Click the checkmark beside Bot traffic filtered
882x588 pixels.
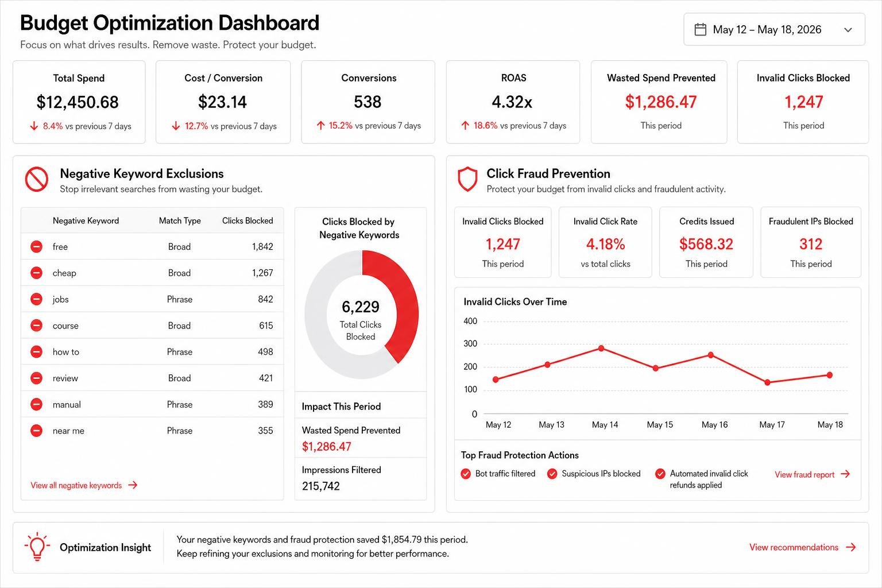tap(466, 474)
